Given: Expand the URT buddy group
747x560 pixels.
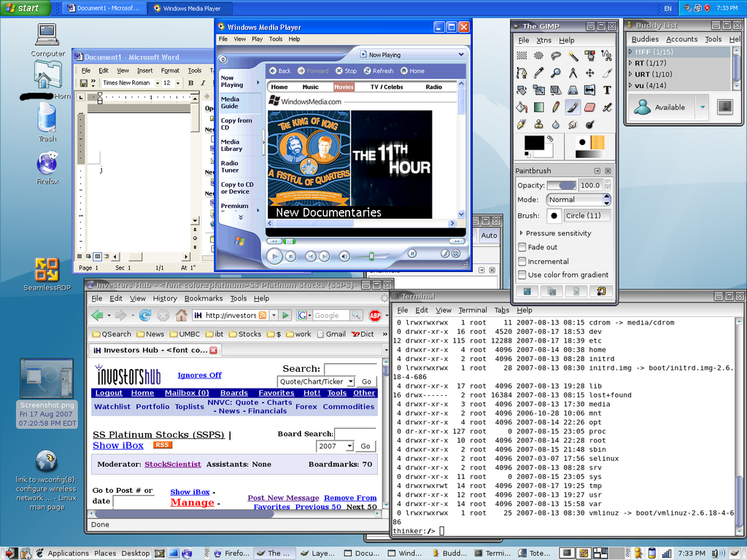Looking at the screenshot, I should click(x=630, y=74).
